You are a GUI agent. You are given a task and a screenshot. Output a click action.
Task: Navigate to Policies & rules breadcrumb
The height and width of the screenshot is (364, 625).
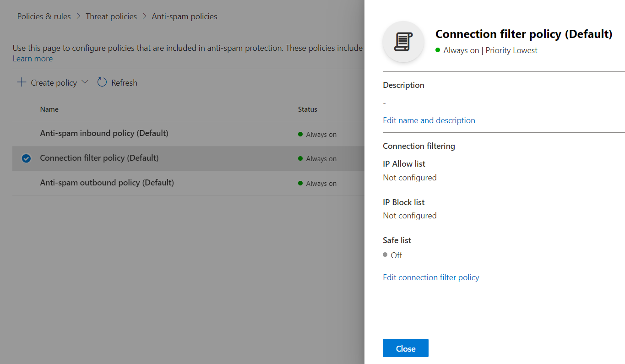(x=43, y=16)
